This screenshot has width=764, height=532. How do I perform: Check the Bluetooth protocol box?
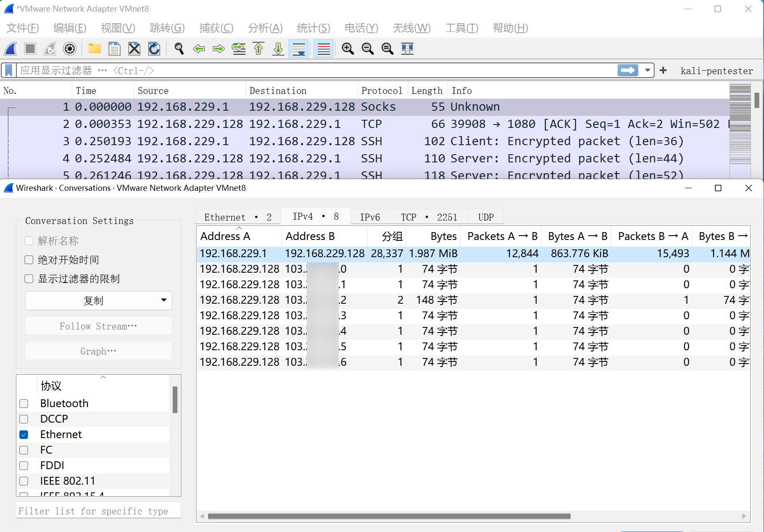click(24, 404)
